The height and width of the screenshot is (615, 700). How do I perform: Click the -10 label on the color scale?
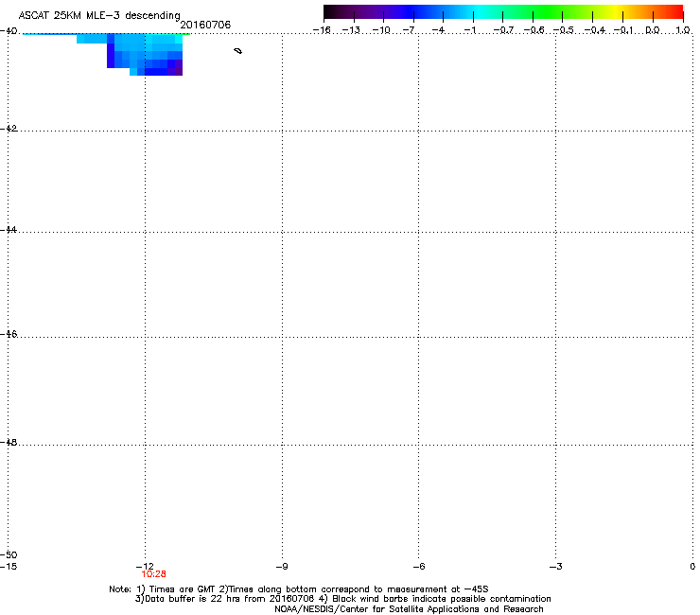pyautogui.click(x=381, y=30)
